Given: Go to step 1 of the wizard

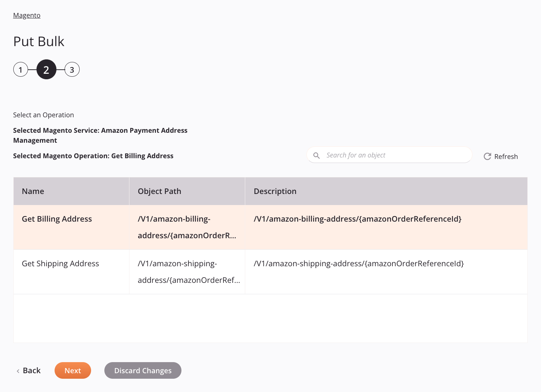Looking at the screenshot, I should 21,69.
